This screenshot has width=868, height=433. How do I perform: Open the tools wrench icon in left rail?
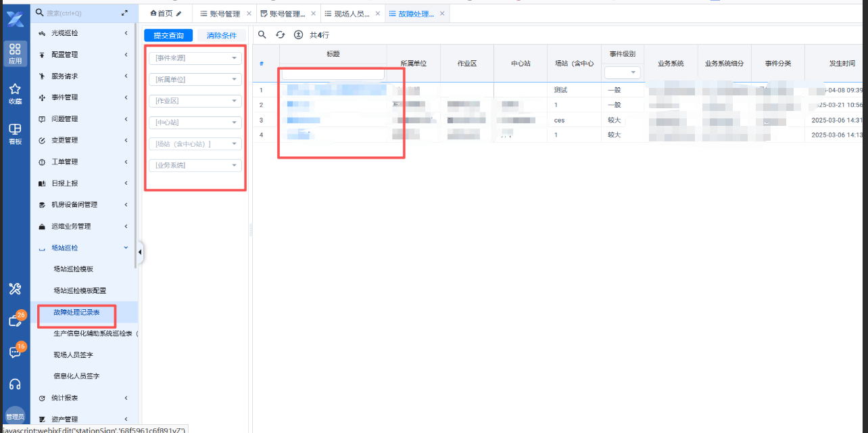pos(15,290)
